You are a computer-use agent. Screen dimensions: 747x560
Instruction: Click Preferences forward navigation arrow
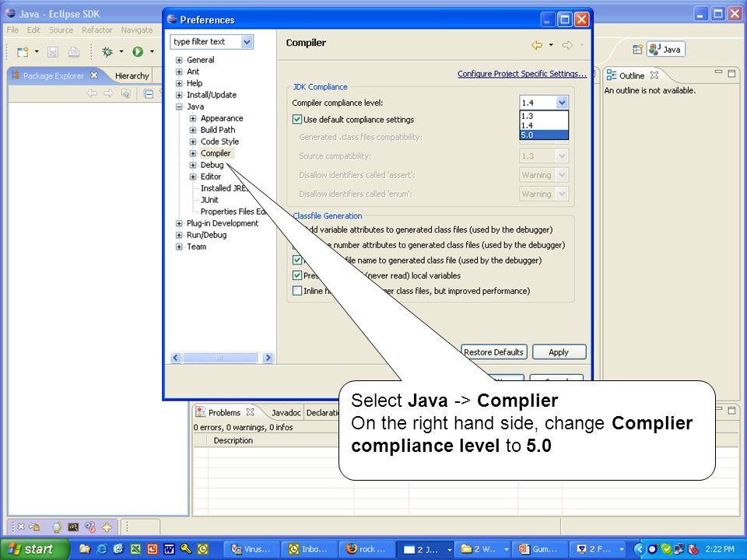pos(567,45)
